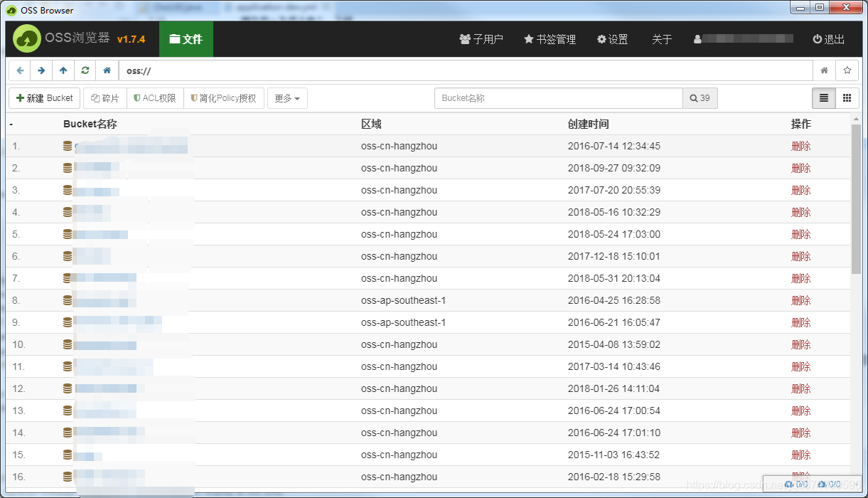The image size is (868, 498).
Task: Click the scrollbar up arrow
Action: click(856, 119)
